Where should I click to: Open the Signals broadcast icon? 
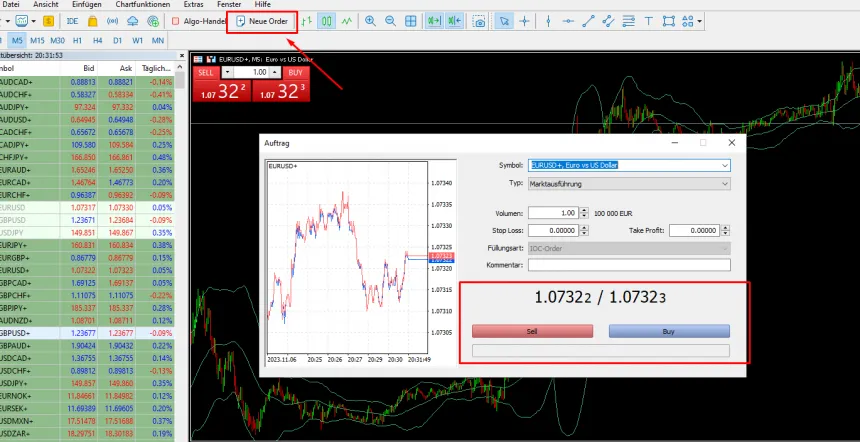[x=112, y=21]
